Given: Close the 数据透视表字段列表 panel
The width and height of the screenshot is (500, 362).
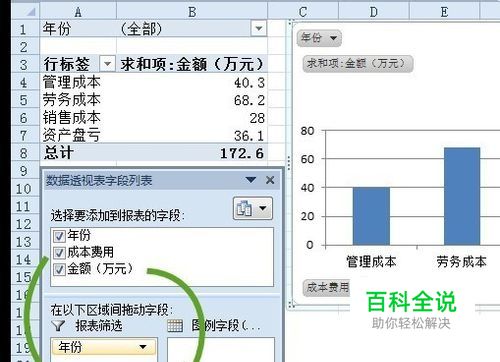Looking at the screenshot, I should coord(270,180).
